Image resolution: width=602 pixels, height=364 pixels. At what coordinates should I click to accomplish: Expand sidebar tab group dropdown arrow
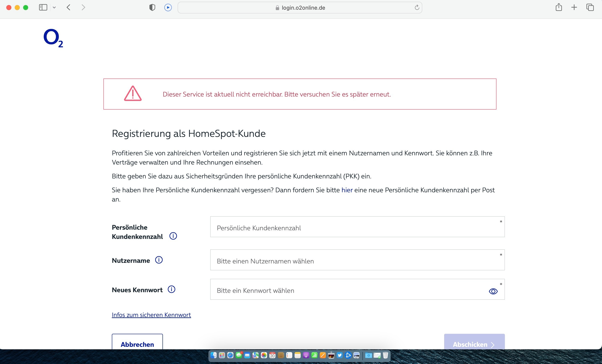(x=54, y=8)
